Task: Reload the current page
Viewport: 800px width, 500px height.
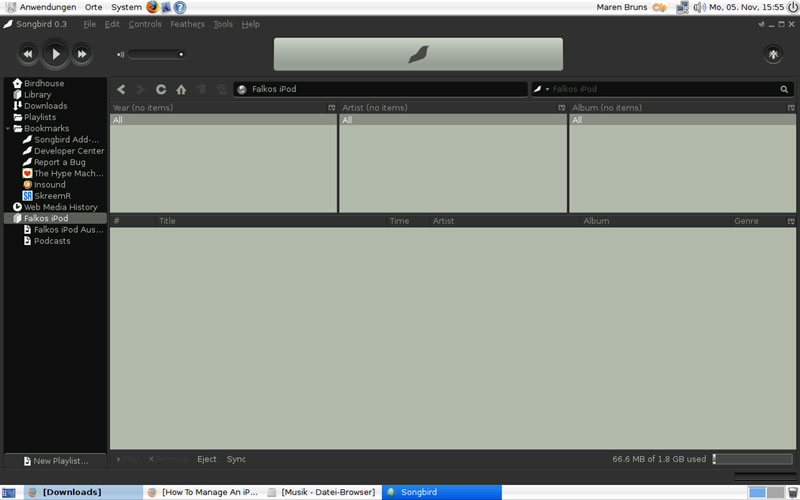Action: [161, 89]
